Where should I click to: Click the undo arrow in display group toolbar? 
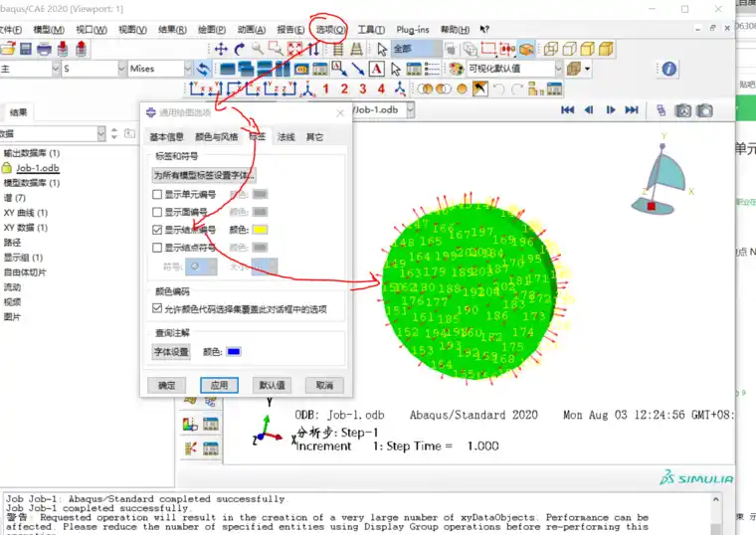click(499, 89)
